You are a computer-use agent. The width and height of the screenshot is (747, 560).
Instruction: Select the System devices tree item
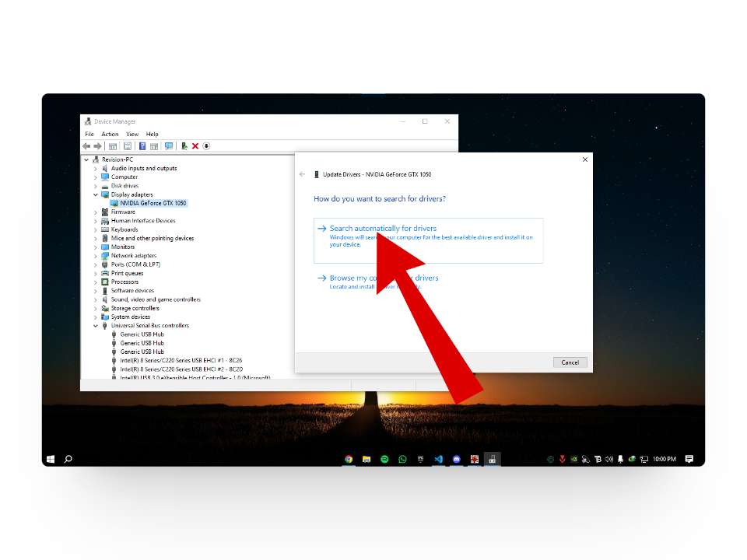131,317
